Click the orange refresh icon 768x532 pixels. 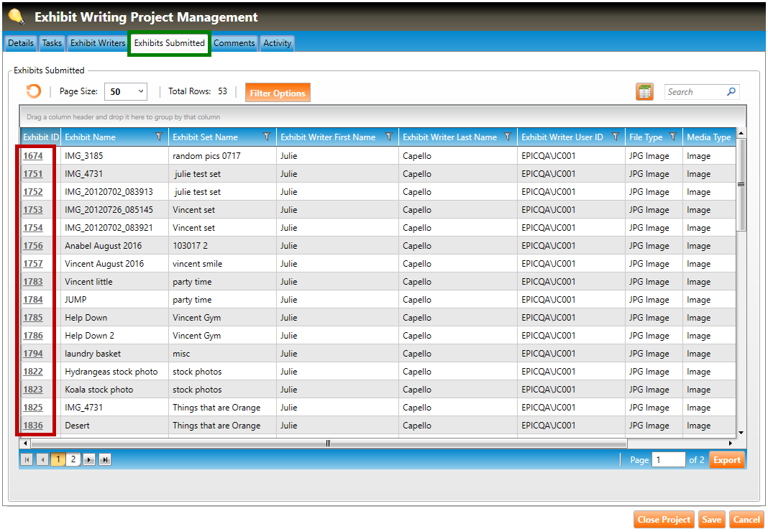coord(33,91)
